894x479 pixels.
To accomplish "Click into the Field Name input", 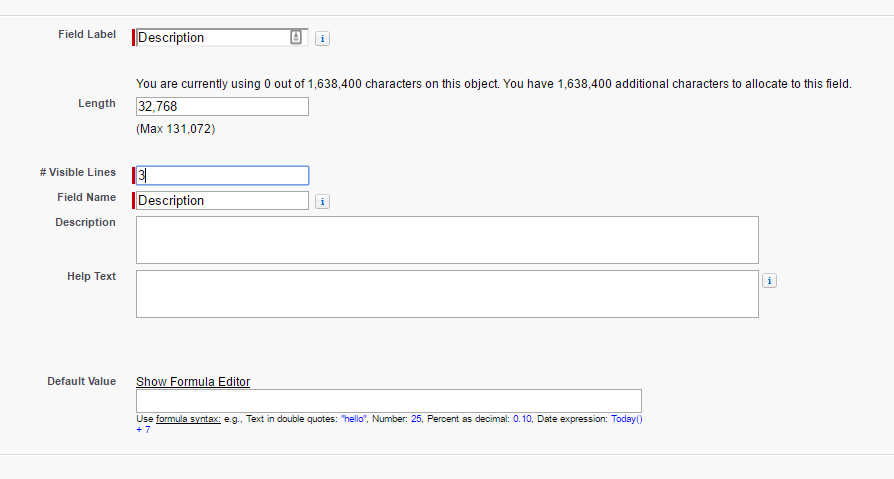I will tap(222, 201).
